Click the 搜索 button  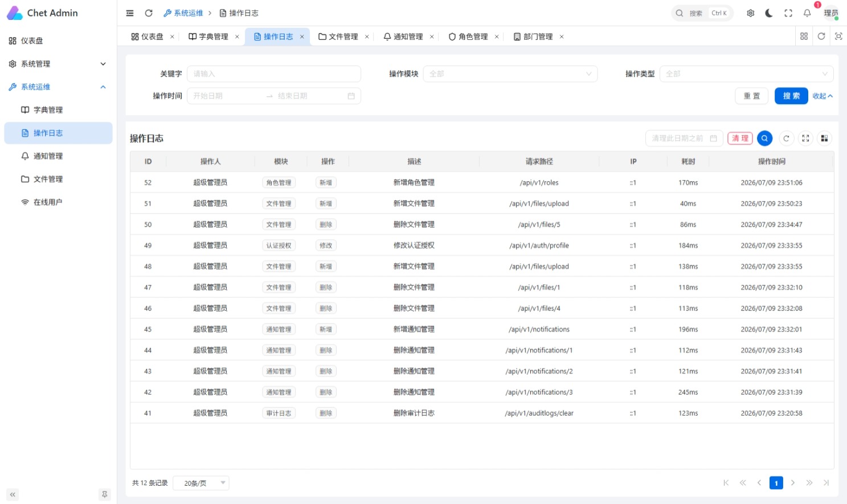coord(791,96)
